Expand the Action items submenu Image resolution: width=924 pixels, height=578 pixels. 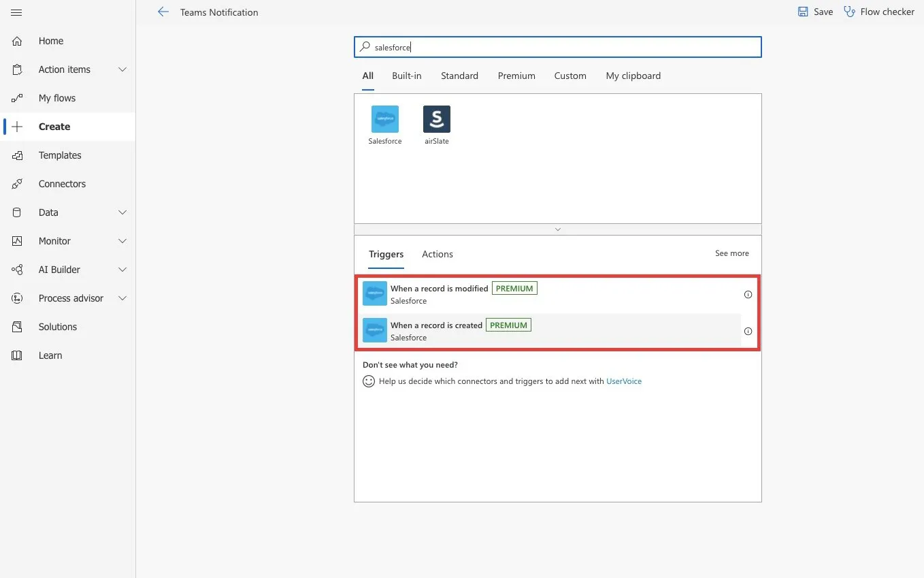tap(122, 69)
